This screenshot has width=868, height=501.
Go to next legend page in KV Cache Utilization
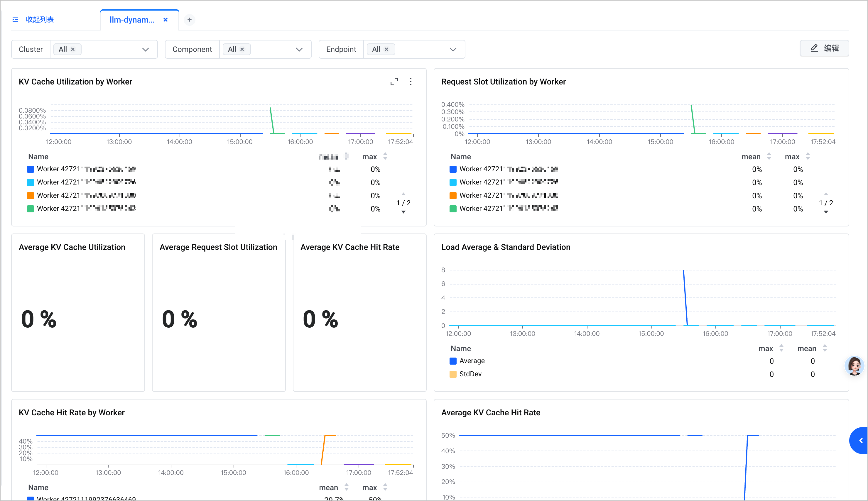(403, 212)
